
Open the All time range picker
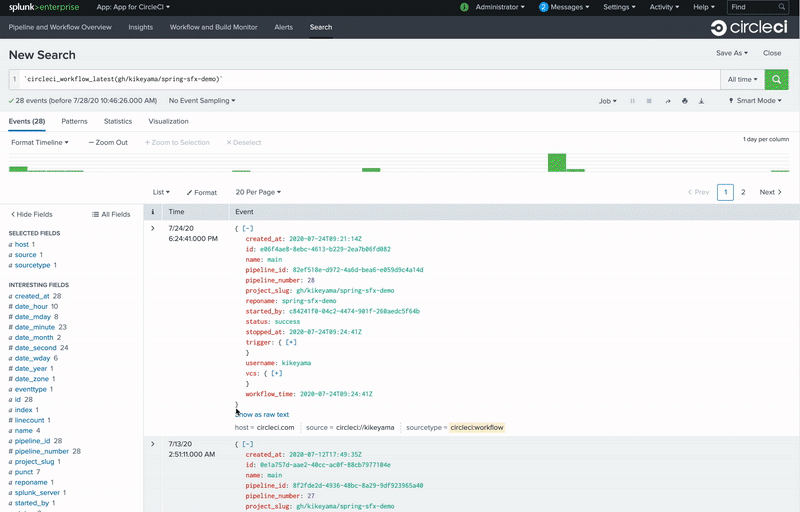(x=742, y=80)
